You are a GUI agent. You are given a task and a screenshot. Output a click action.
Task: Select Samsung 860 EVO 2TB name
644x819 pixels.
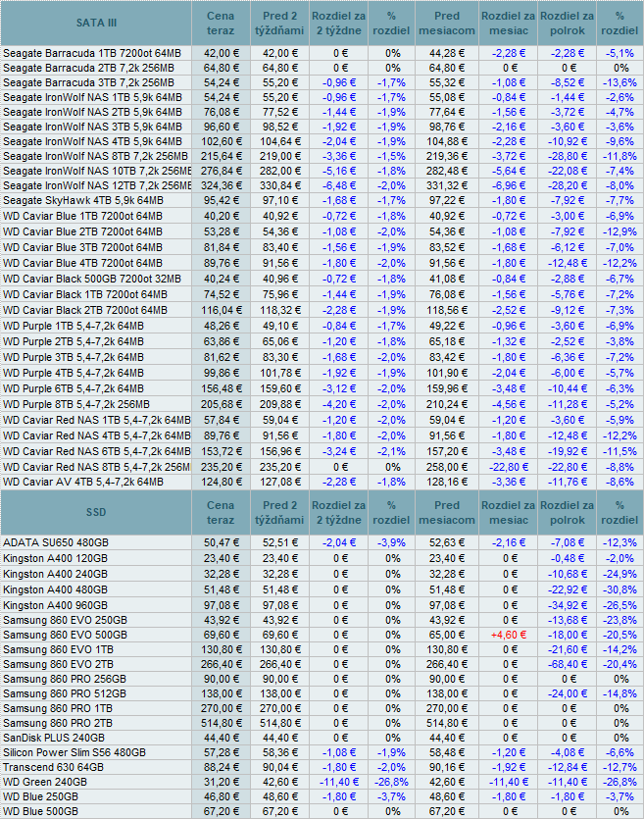coord(58,664)
